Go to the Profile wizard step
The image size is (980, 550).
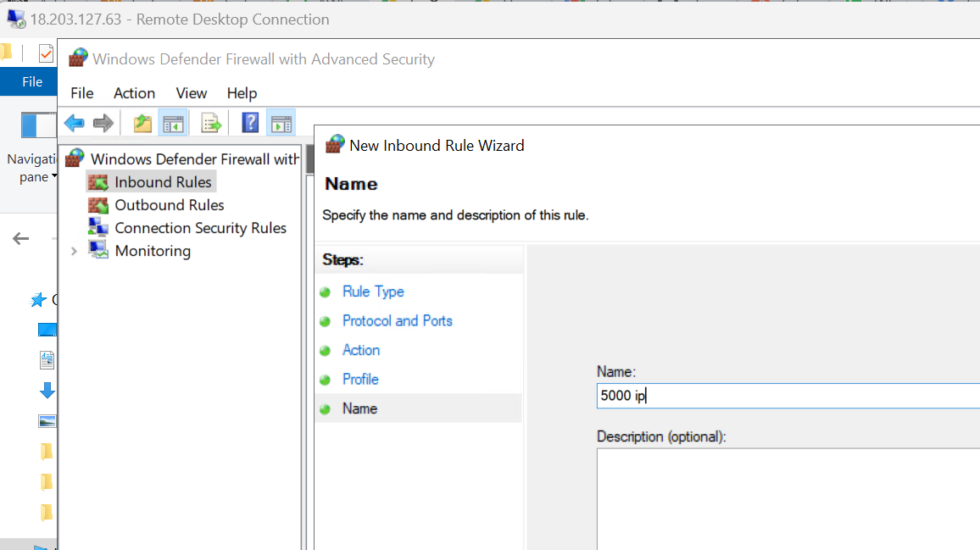[360, 380]
